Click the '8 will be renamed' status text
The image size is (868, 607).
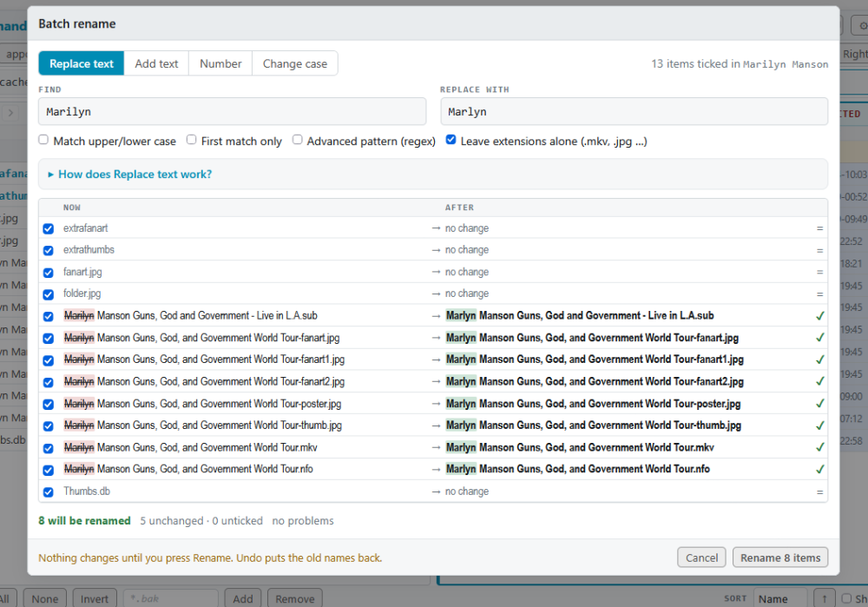click(84, 521)
